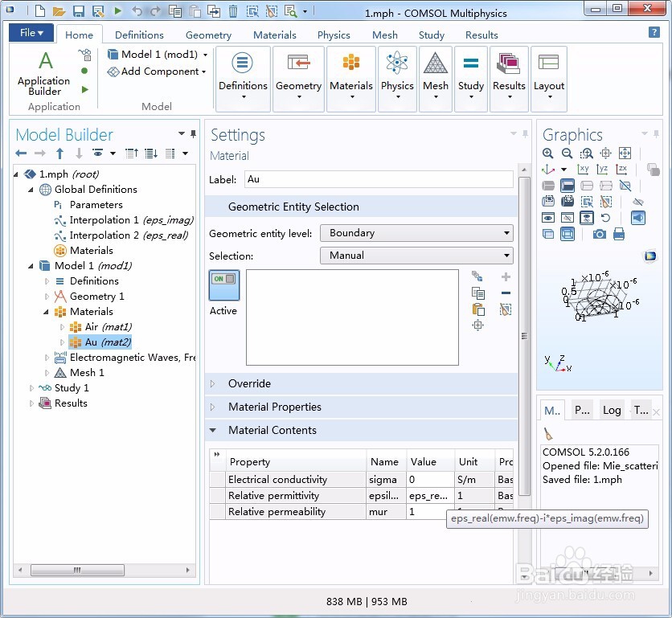Image resolution: width=672 pixels, height=618 pixels.
Task: Click the Settings panel vertical scrollbar
Action: [x=524, y=336]
